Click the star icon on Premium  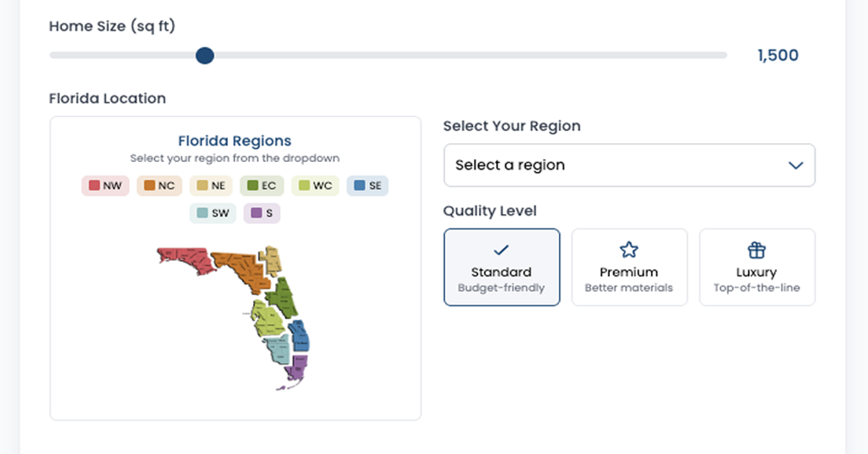(629, 250)
